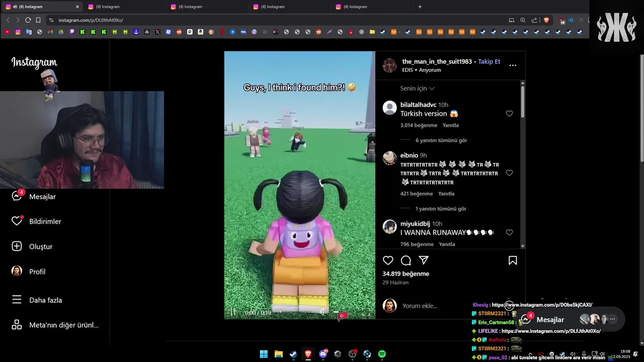This screenshot has height=362, width=644.
Task: Click the comments panel scrollbar
Action: pyautogui.click(x=523, y=103)
